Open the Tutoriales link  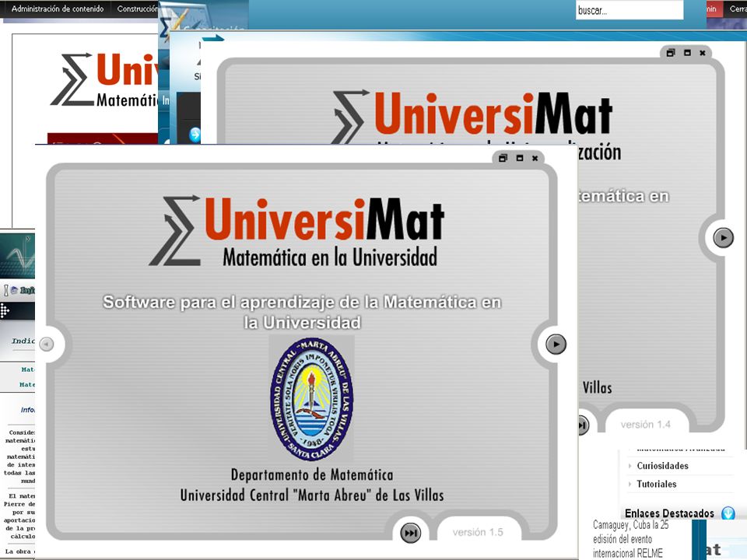click(x=657, y=484)
